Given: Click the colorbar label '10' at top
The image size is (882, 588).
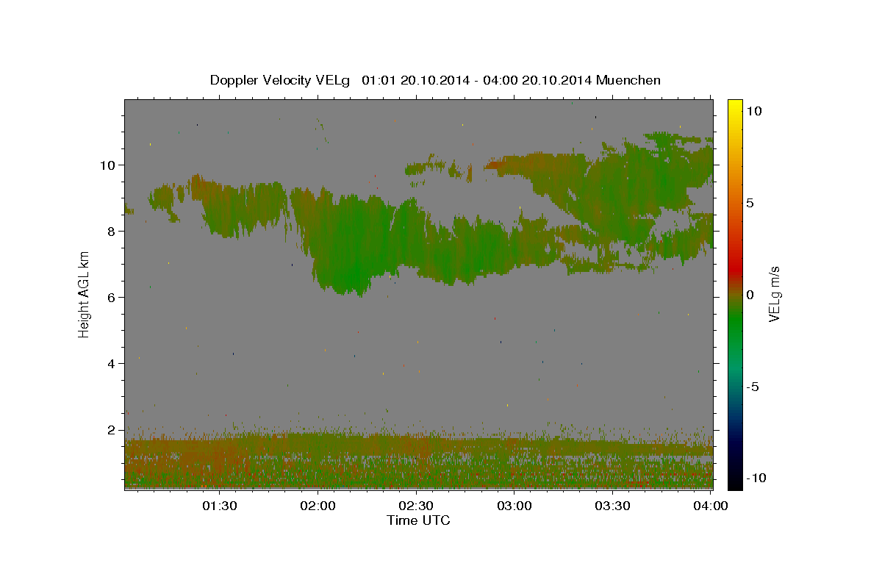Looking at the screenshot, I should tap(753, 110).
